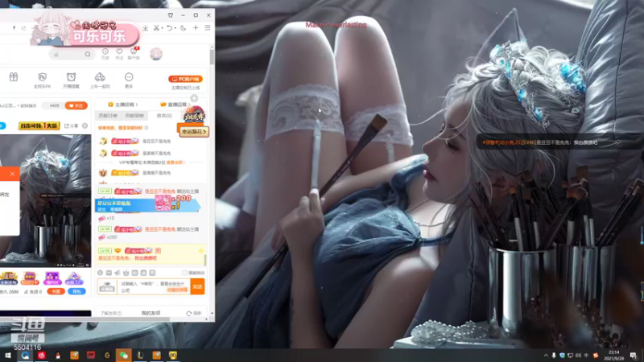Click the chat list scrollbar thumb

tap(204, 259)
